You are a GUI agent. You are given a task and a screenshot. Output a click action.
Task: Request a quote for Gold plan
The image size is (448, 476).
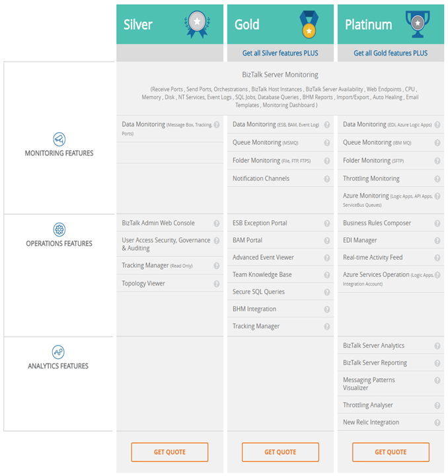(280, 452)
